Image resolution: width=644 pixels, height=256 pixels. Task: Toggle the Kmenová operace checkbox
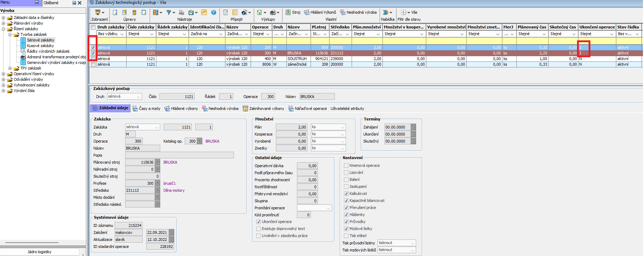pyautogui.click(x=346, y=165)
